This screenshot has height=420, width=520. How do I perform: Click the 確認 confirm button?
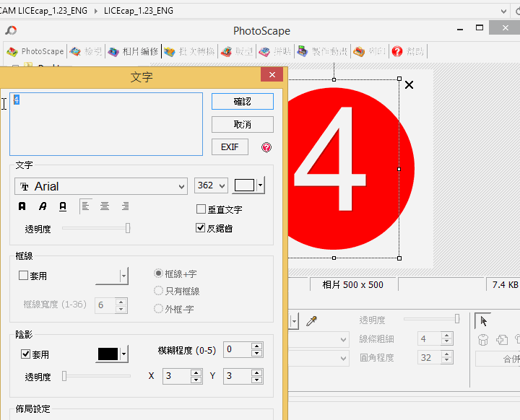tap(242, 101)
